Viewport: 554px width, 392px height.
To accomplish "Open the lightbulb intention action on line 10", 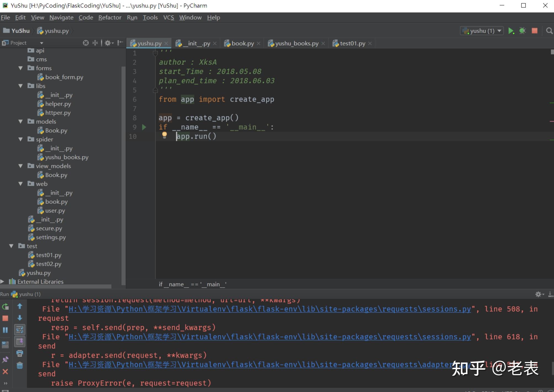I will tap(165, 135).
